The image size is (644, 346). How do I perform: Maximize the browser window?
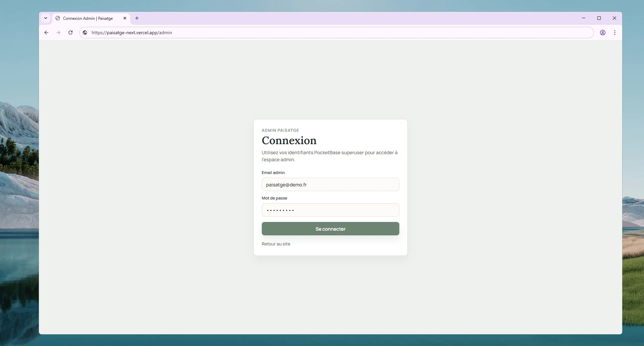599,18
